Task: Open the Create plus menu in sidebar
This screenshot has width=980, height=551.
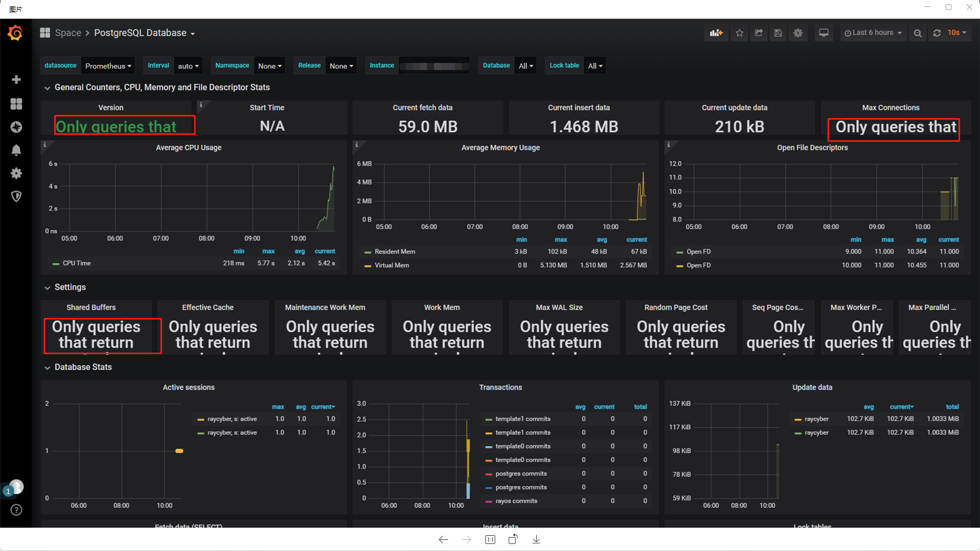Action: [16, 79]
